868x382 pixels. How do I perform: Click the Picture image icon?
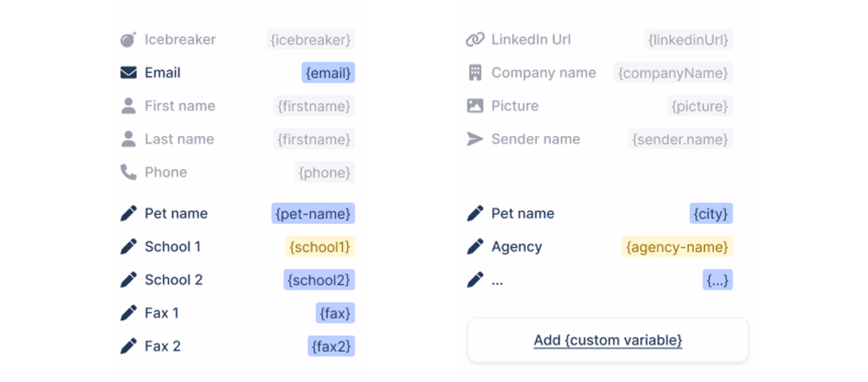point(475,106)
